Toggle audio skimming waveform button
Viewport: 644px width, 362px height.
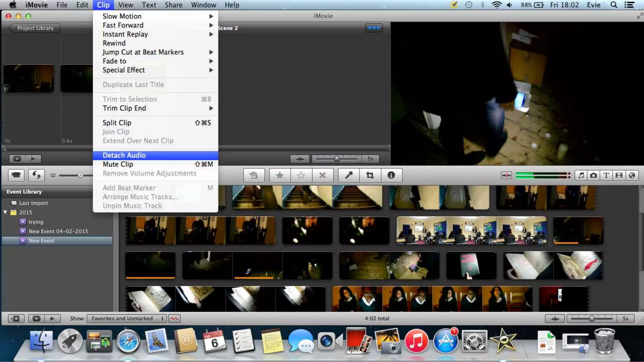click(506, 175)
